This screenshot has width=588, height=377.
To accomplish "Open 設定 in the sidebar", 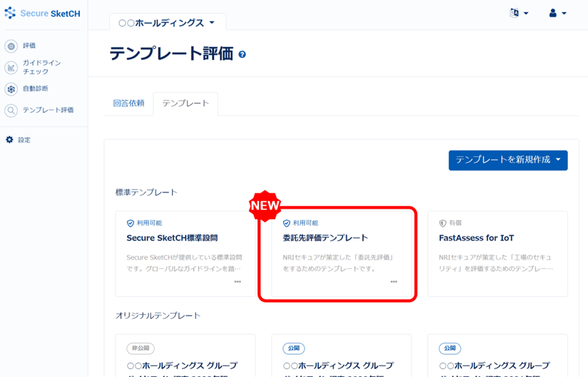I will tap(25, 140).
